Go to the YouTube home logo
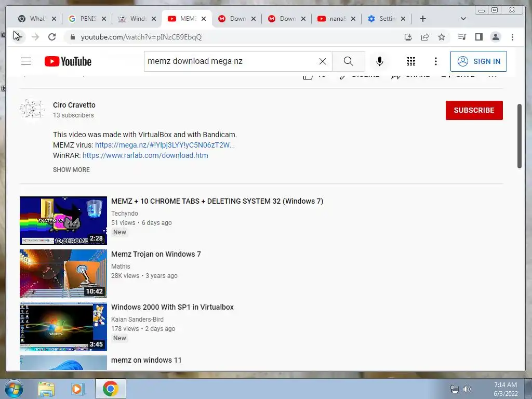This screenshot has height=399, width=532. tap(68, 61)
